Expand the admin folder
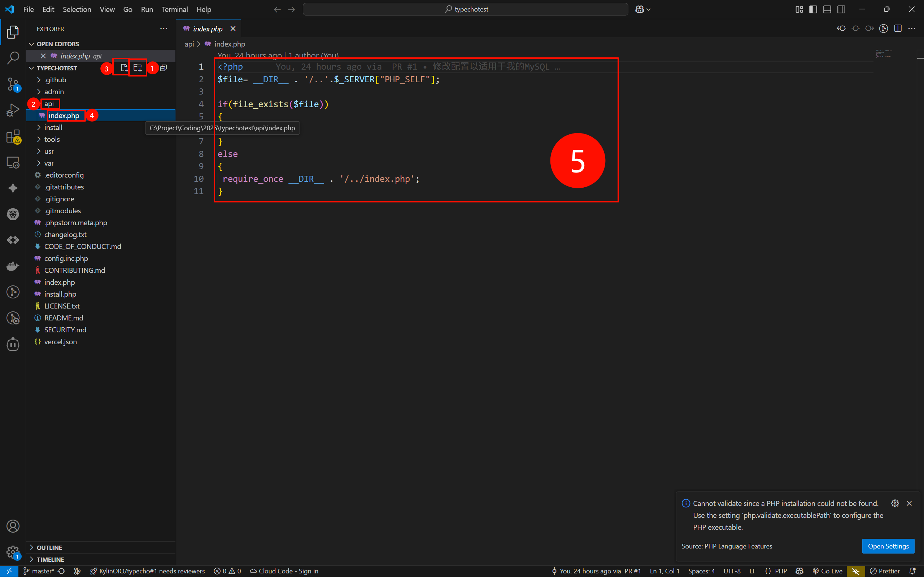924x577 pixels. pos(54,92)
